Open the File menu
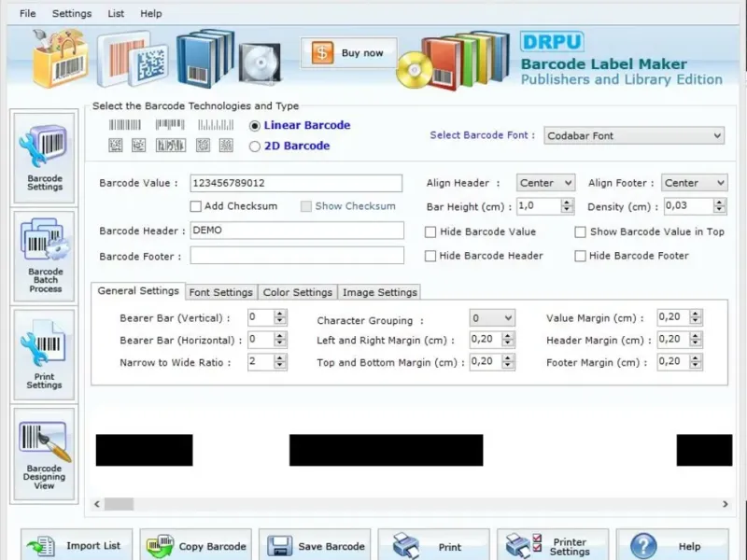Image resolution: width=747 pixels, height=560 pixels. [x=28, y=13]
